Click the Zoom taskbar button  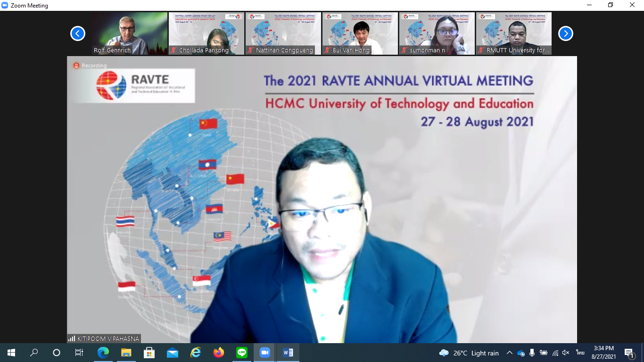pyautogui.click(x=264, y=353)
